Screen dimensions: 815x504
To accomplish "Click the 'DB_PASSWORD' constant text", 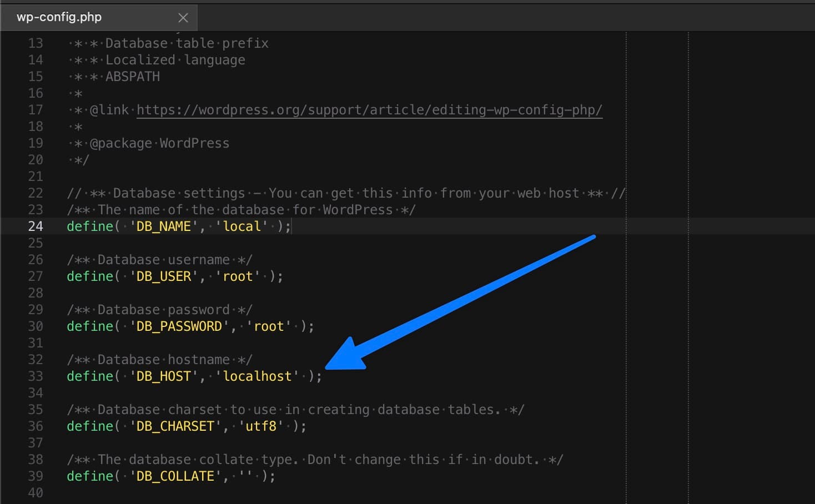I will tap(179, 326).
